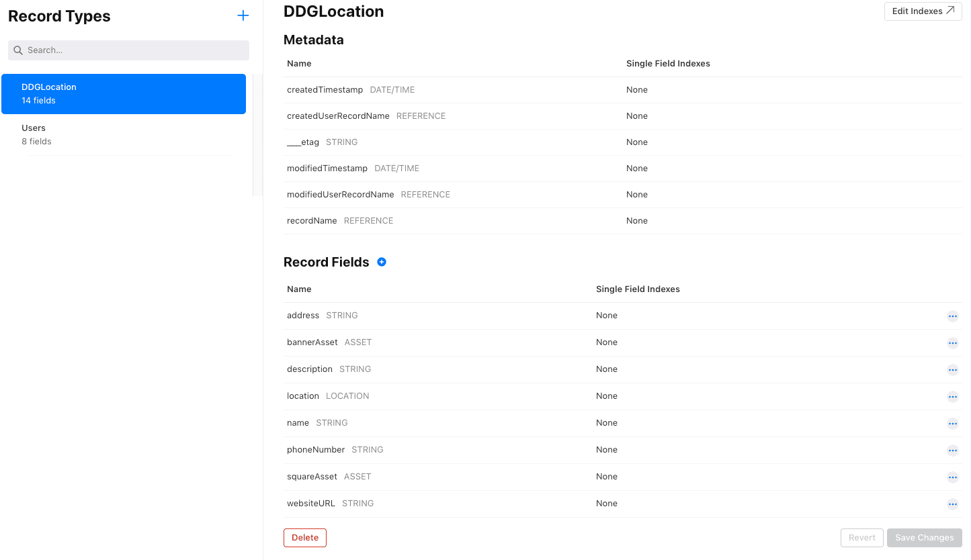Open options menu for phoneNumber field

tap(952, 451)
